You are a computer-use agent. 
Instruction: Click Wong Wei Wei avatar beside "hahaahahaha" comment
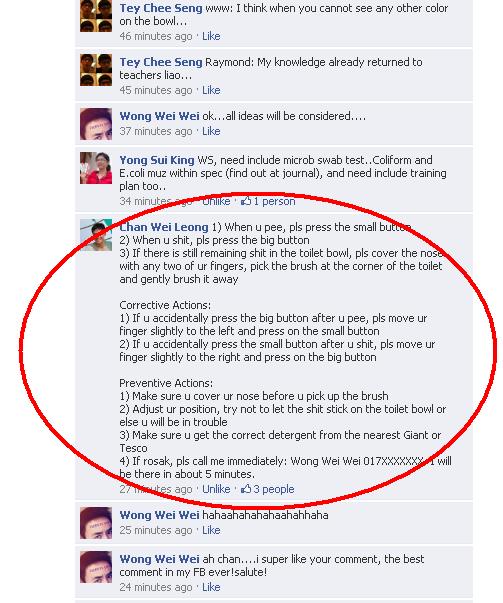tap(96, 523)
